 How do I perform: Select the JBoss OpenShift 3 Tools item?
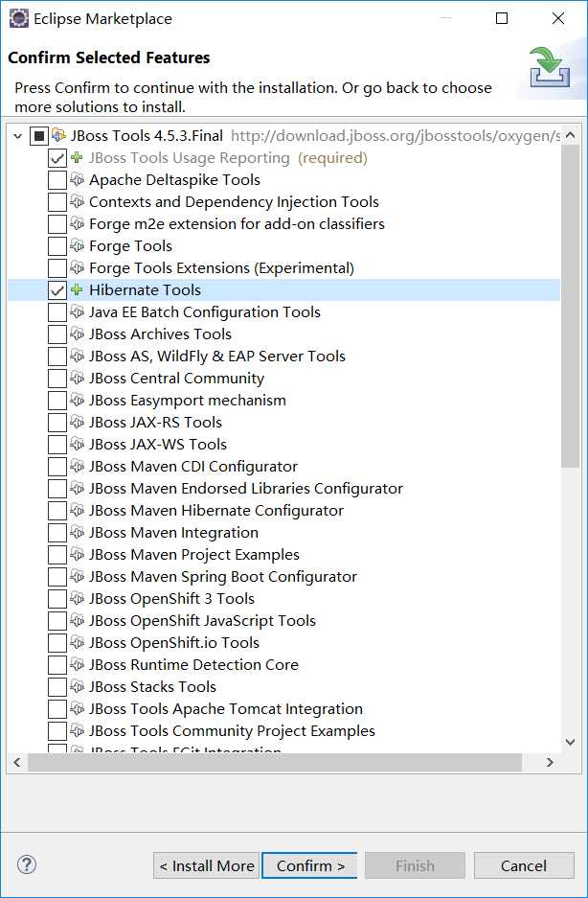[171, 599]
